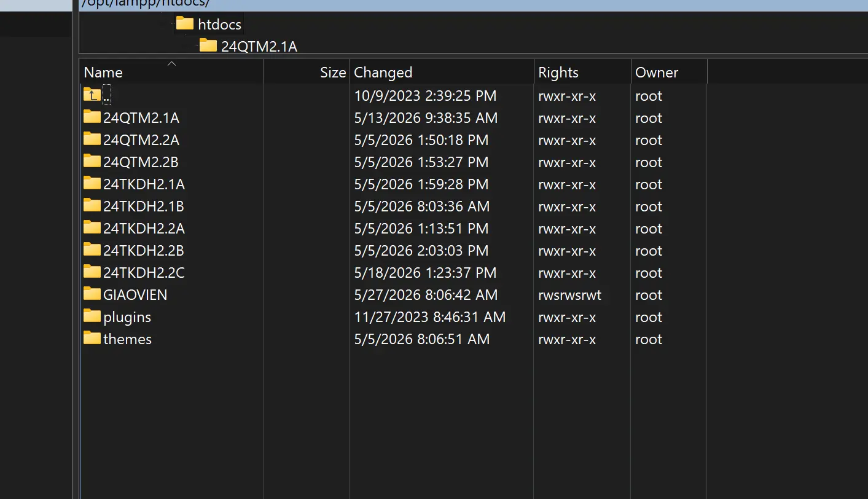Sort file list by Changed column
Screen dimensions: 868x499
(442, 72)
